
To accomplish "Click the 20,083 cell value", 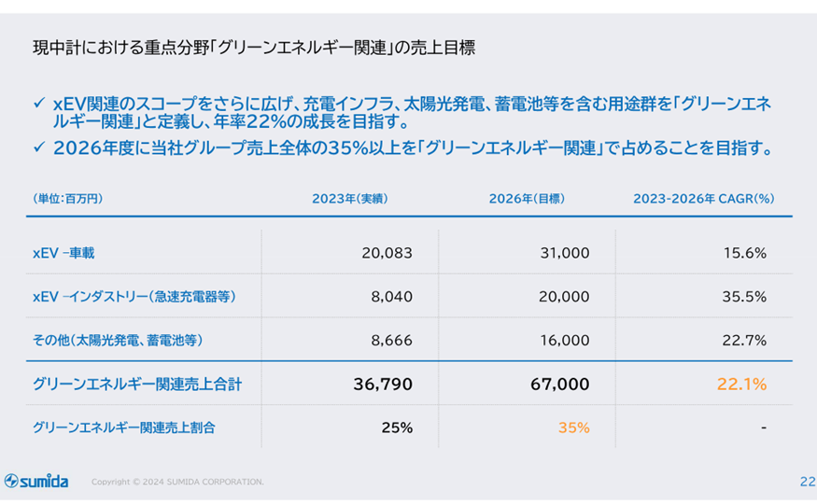I will click(x=387, y=253).
